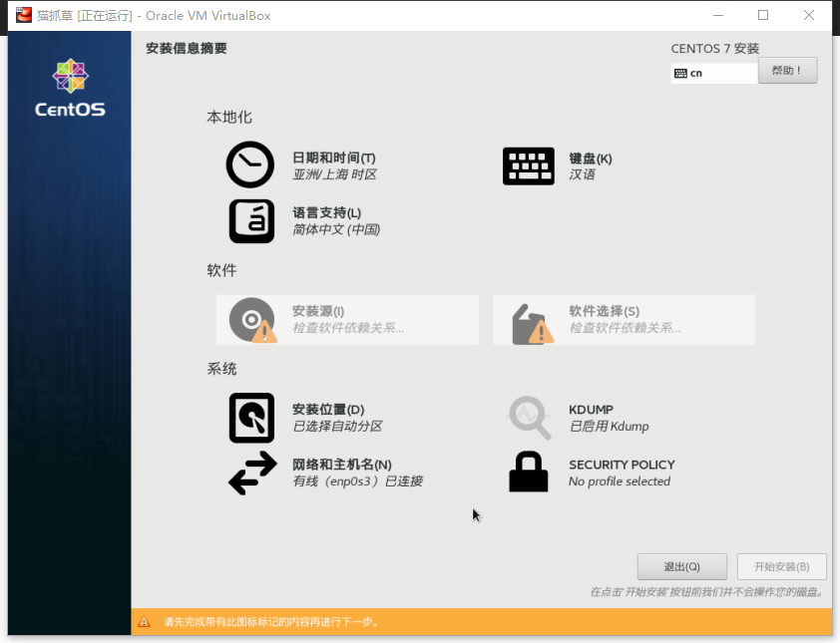This screenshot has height=643, width=840.
Task: Open the language support á icon
Action: coord(251,221)
